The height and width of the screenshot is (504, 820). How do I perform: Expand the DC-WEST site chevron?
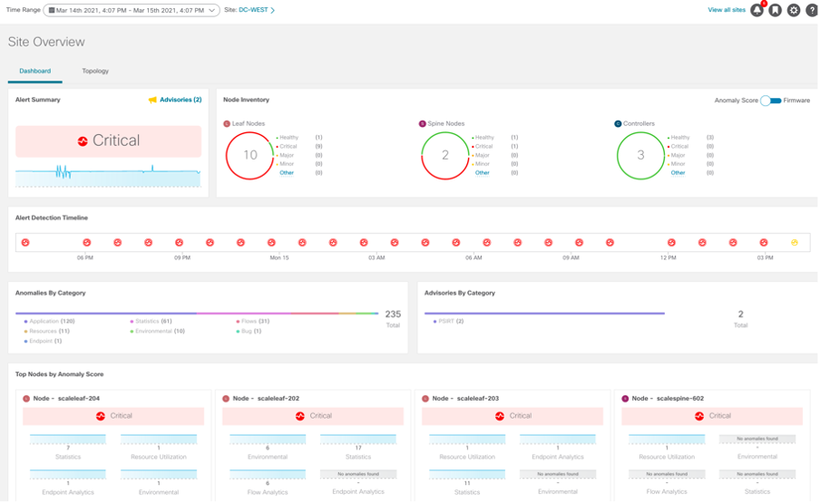[x=273, y=10]
